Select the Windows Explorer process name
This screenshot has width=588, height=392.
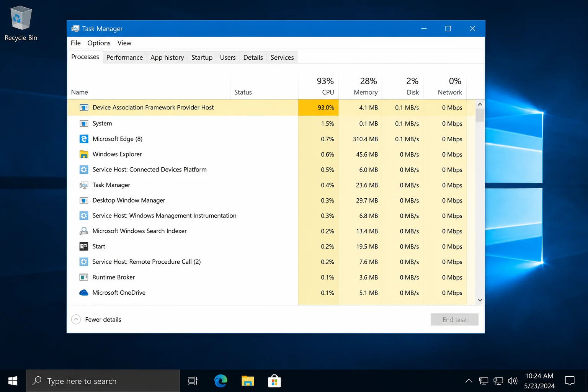coord(117,154)
